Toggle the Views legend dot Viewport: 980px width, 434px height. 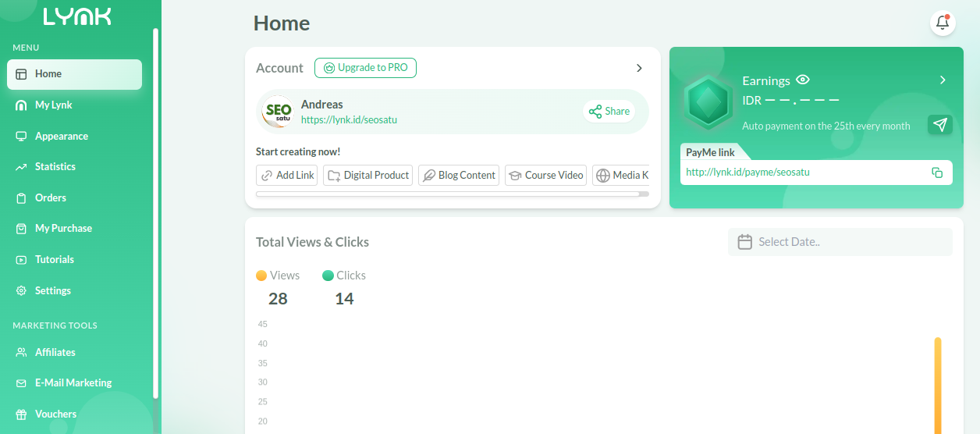[x=261, y=276]
